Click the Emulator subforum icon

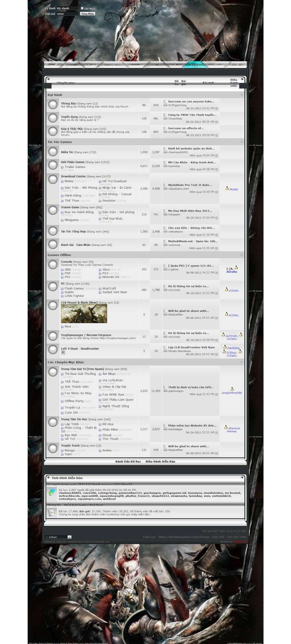[100, 201]
